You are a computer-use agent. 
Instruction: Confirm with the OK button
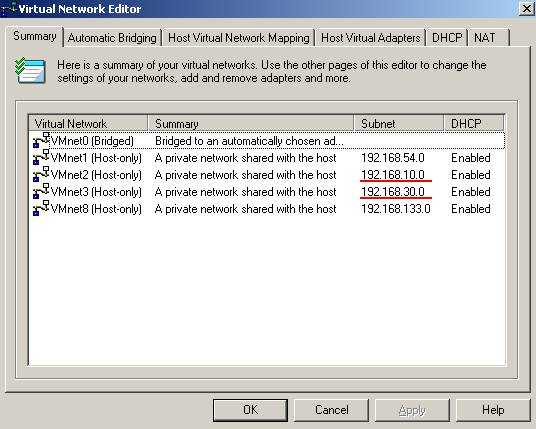[x=250, y=410]
